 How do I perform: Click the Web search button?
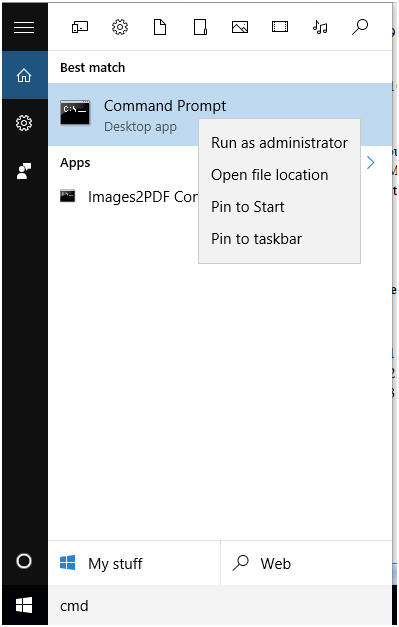307,563
